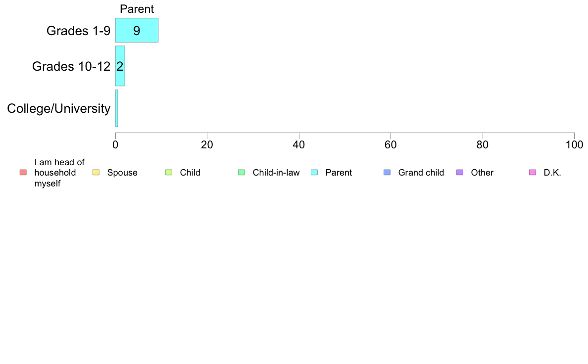
Task: Click the 'Grades 1-9' axis label
Action: point(78,31)
